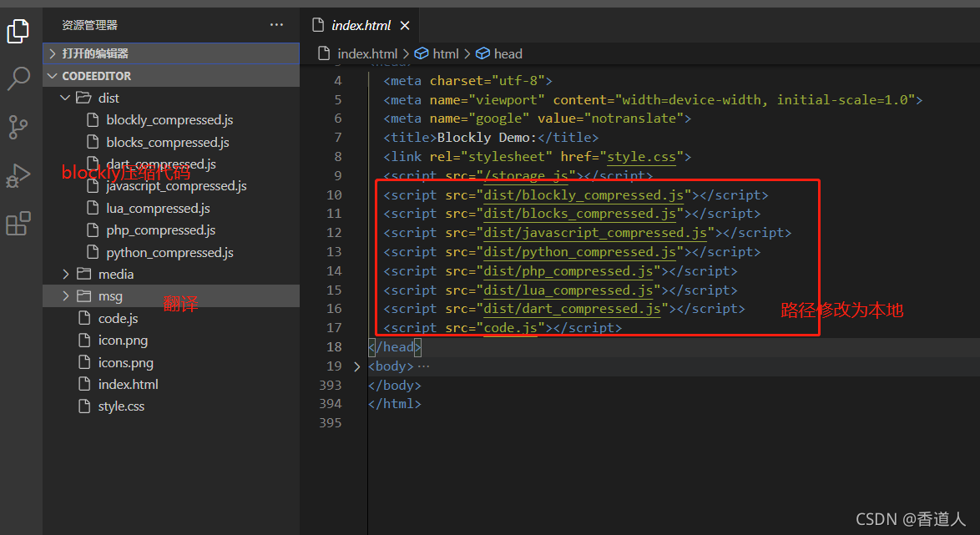
Task: Follow code.js link on line 17
Action: coord(511,327)
